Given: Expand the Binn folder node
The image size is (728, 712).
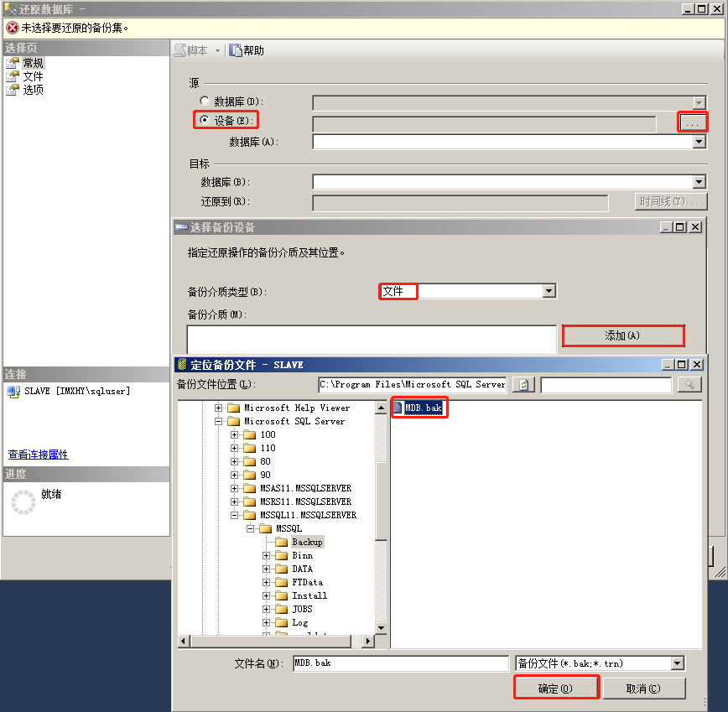Looking at the screenshot, I should point(266,556).
